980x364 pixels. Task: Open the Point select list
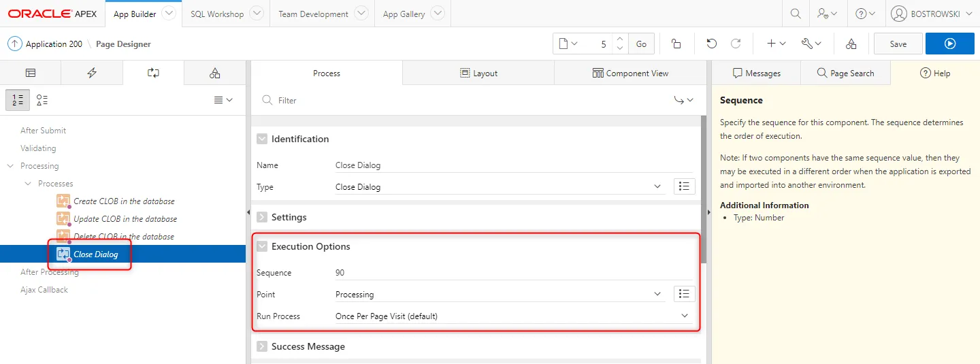tap(498, 295)
